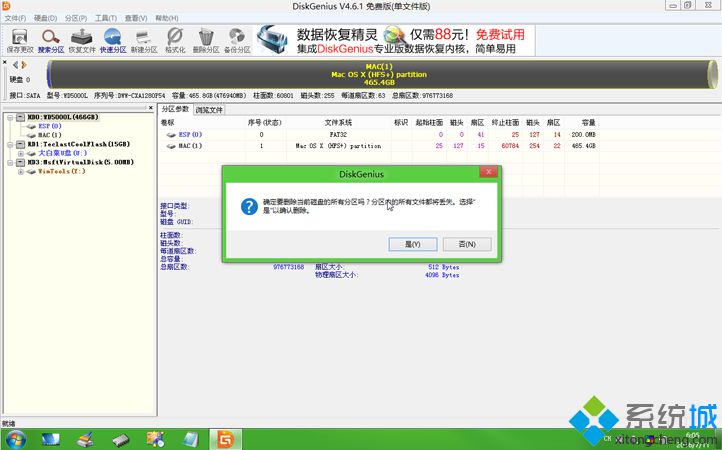Cancel deletion with the 否(N) button
Image resolution: width=722 pixels, height=450 pixels.
pos(467,244)
